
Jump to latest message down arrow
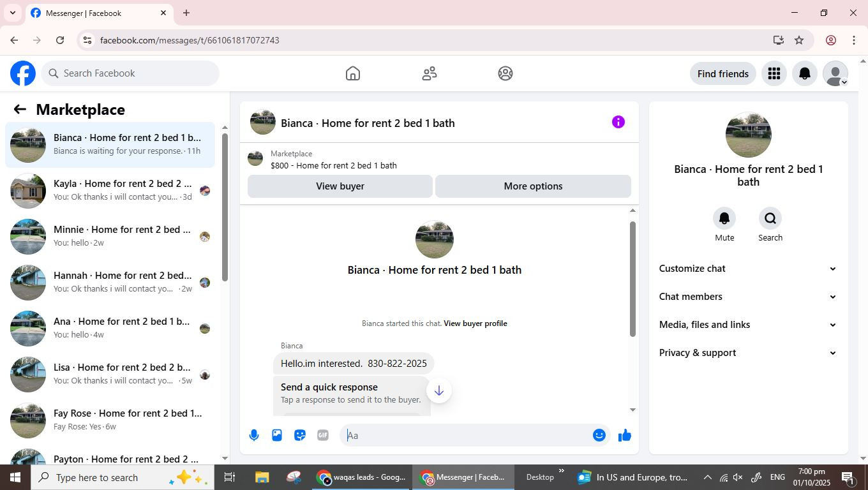point(439,390)
